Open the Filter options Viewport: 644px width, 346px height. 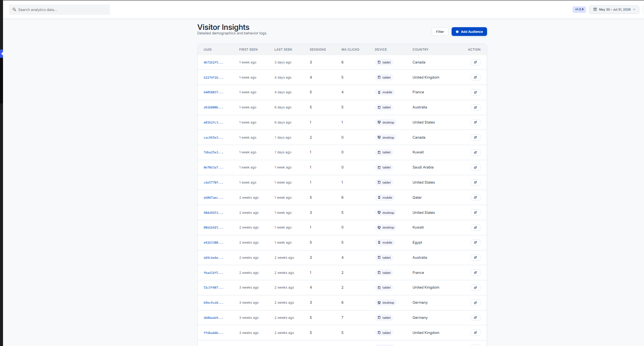pyautogui.click(x=440, y=32)
